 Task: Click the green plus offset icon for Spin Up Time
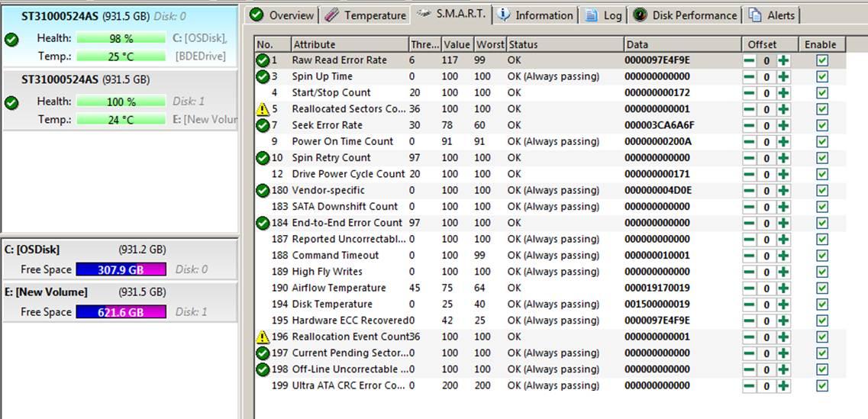pos(783,77)
